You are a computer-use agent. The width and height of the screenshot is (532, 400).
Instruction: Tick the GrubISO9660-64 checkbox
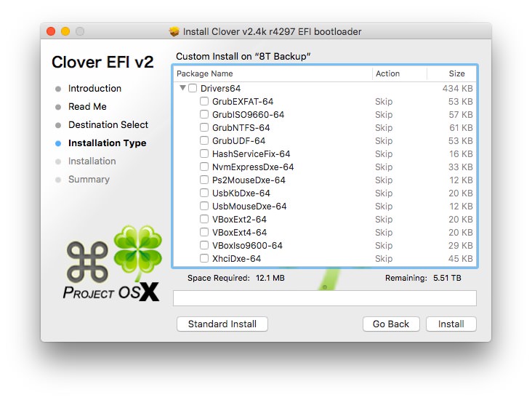tap(204, 114)
